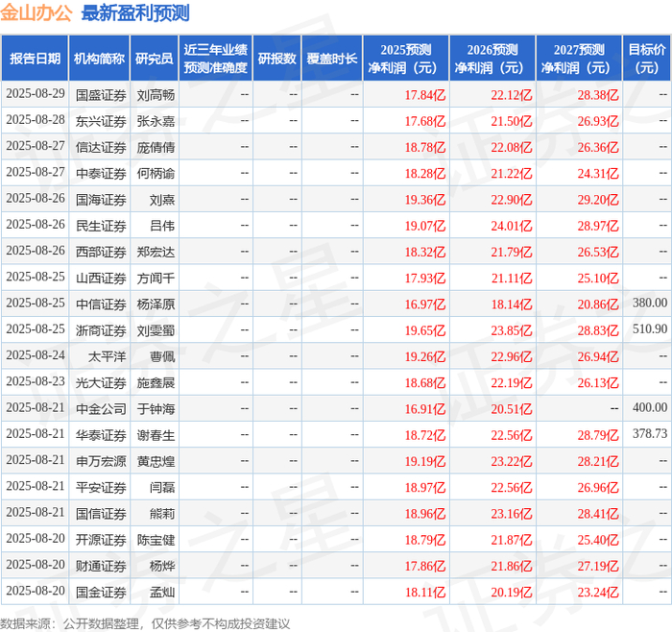
Task: Click the 研究员 column header
Action: point(154,59)
